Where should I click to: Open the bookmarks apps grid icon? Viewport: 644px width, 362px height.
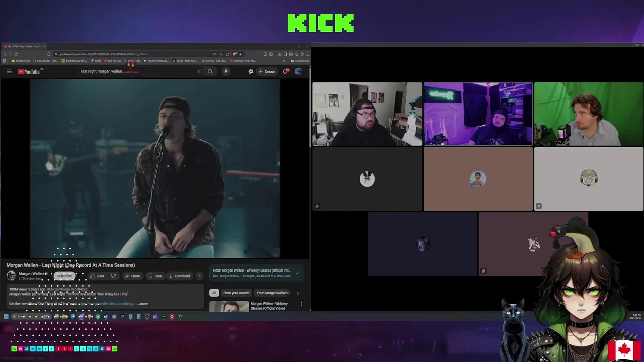pos(4,61)
